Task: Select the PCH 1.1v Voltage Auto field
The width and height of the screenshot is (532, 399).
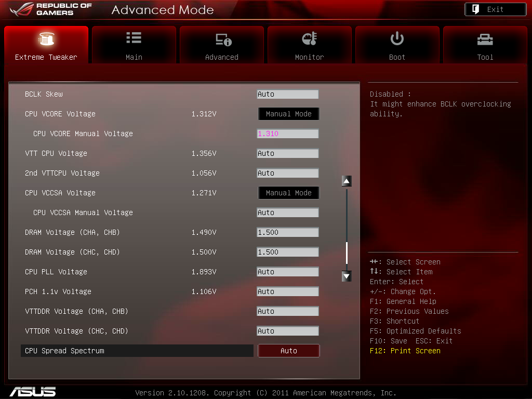Action: coord(288,291)
